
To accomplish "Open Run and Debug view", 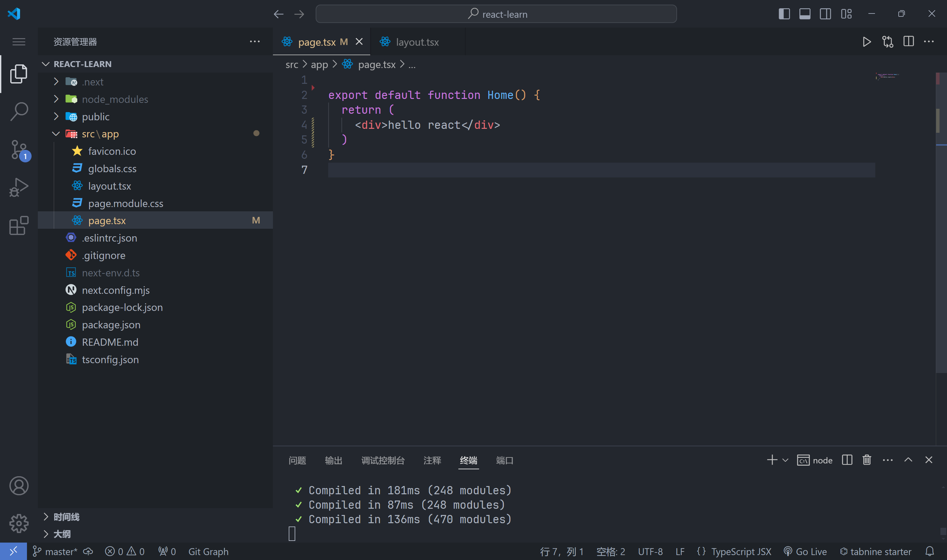I will point(19,188).
